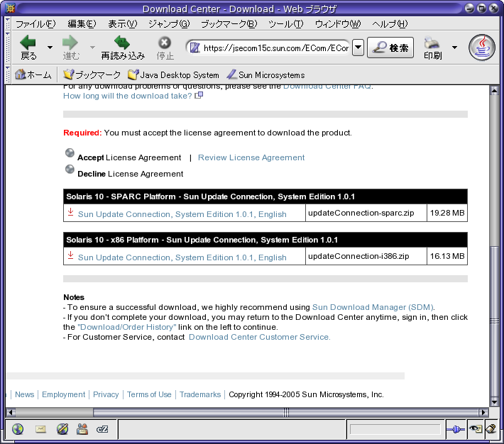Click the popup icon beside 'How long' link
Viewport: 504px width, 444px height.
click(x=199, y=95)
